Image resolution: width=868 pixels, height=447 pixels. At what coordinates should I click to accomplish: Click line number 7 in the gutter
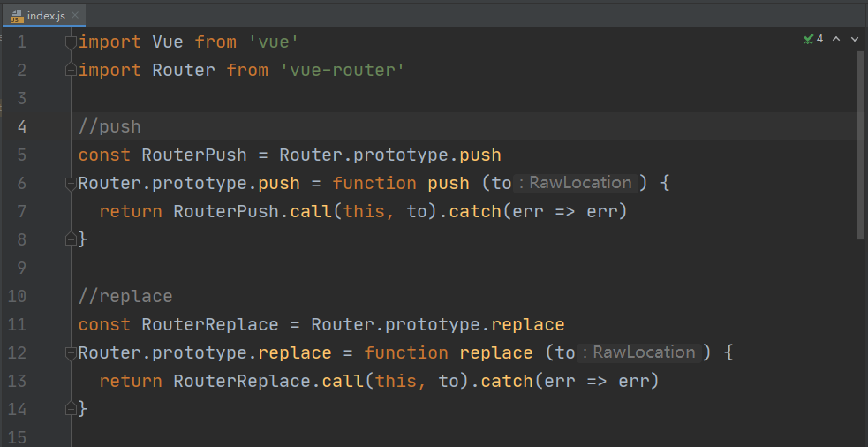click(21, 212)
